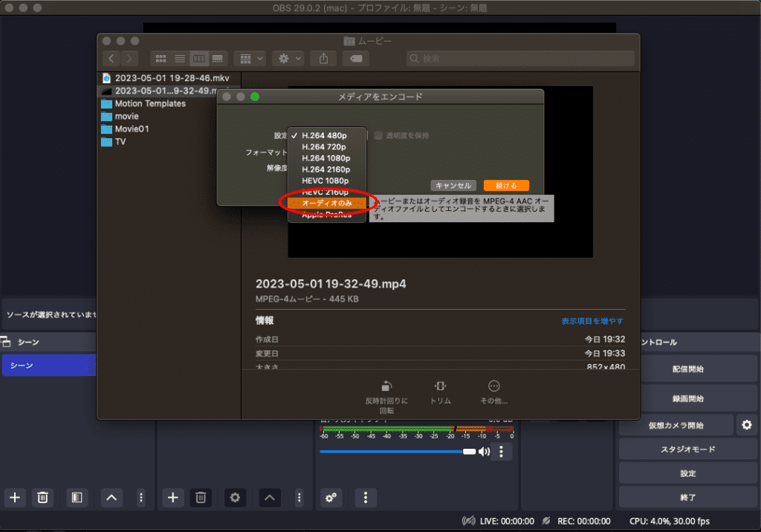Screen dimensions: 761x532
Task: Add a source with plus icon
Action: click(x=172, y=498)
